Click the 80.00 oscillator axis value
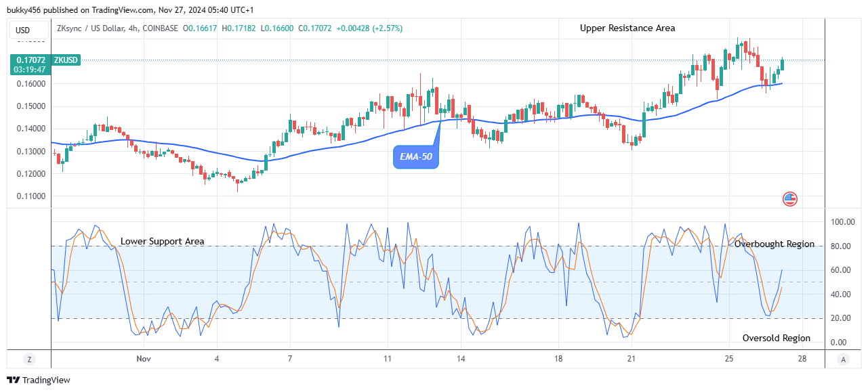 840,246
